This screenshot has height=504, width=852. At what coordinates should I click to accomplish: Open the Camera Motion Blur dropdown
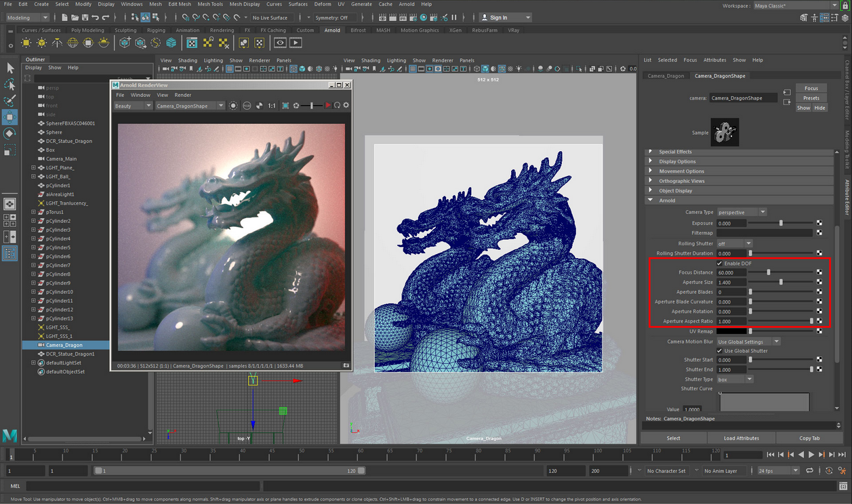(748, 341)
